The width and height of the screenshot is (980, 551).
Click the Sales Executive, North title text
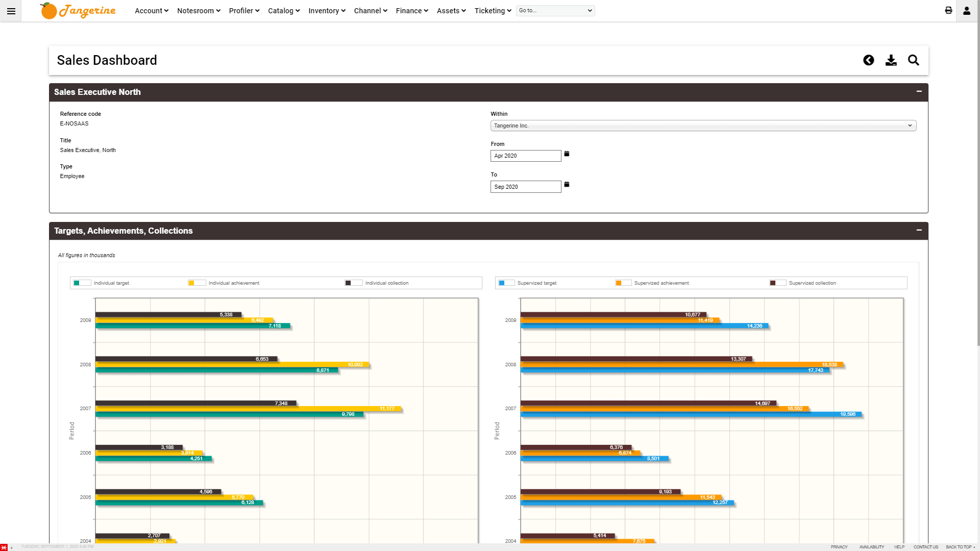pyautogui.click(x=88, y=150)
